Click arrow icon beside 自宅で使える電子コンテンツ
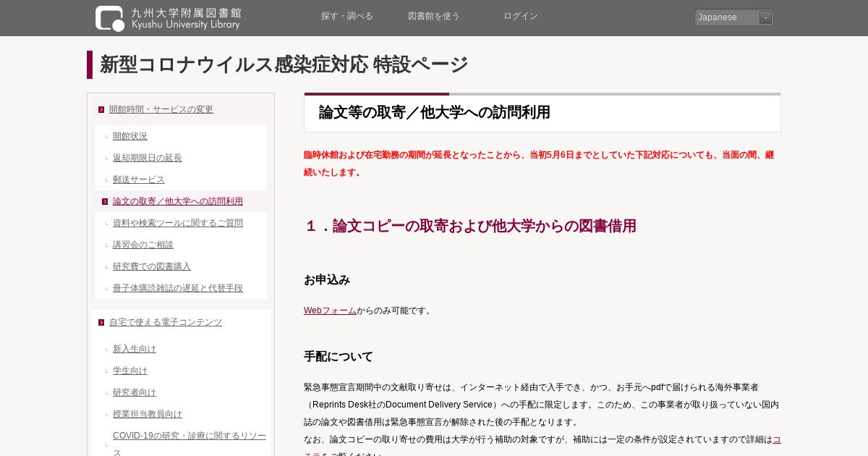This screenshot has height=456, width=868. [x=101, y=323]
